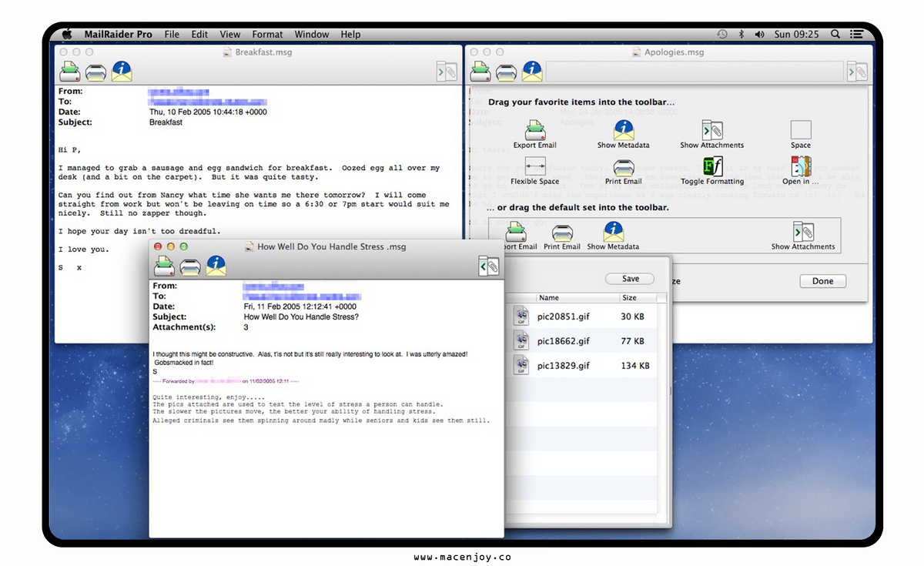Image resolution: width=924 pixels, height=566 pixels.
Task: Select Export Email item in customize sheet
Action: pos(535,134)
